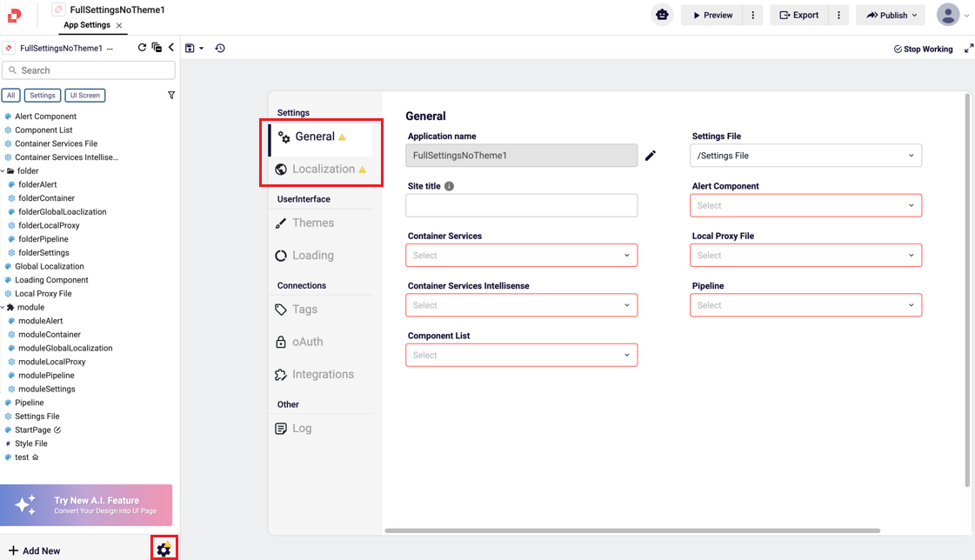This screenshot has height=560, width=975.
Task: Open app settings via the bottom gear icon
Action: pos(164,549)
